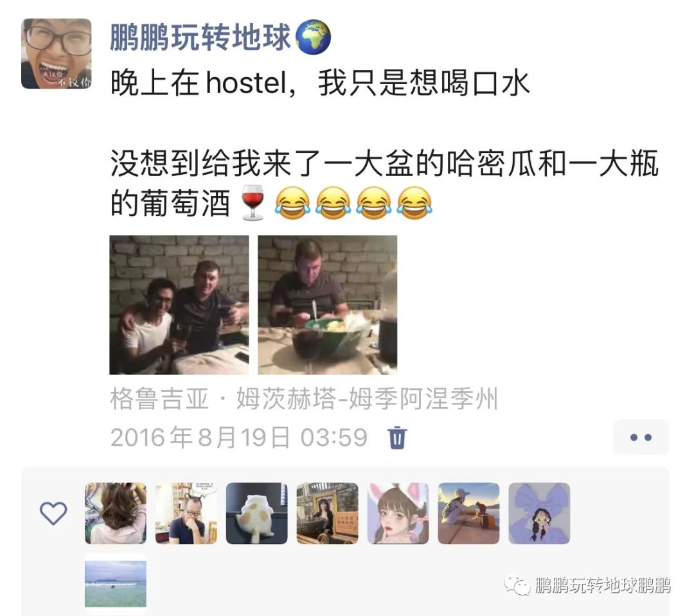
Task: Open liker avatar with ocean scene
Action: pyautogui.click(x=116, y=584)
